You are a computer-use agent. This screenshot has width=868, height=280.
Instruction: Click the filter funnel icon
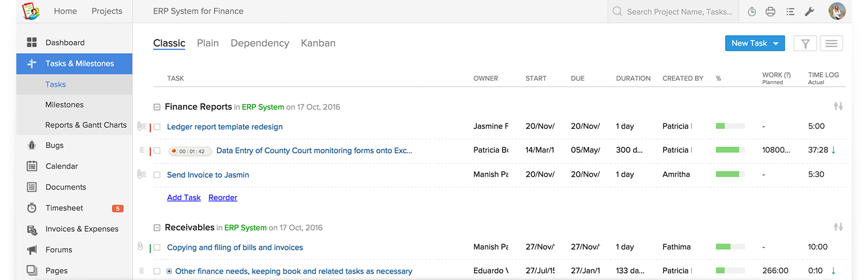tap(805, 43)
